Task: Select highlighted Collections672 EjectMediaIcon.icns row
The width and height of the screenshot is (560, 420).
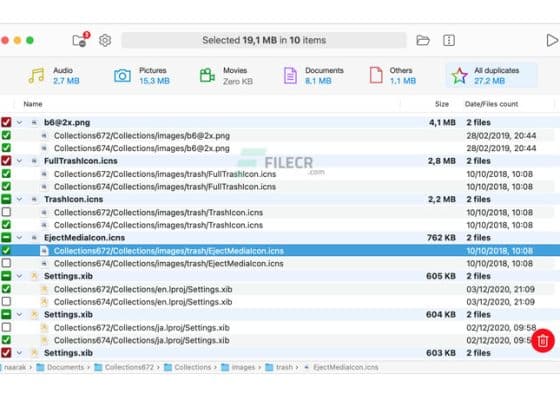Action: (280, 250)
